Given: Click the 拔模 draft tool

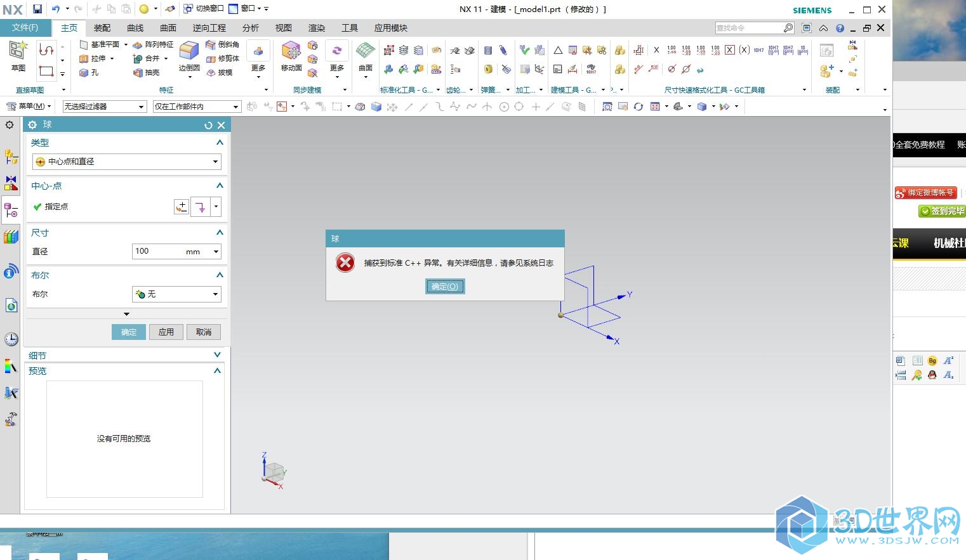Looking at the screenshot, I should pos(220,72).
